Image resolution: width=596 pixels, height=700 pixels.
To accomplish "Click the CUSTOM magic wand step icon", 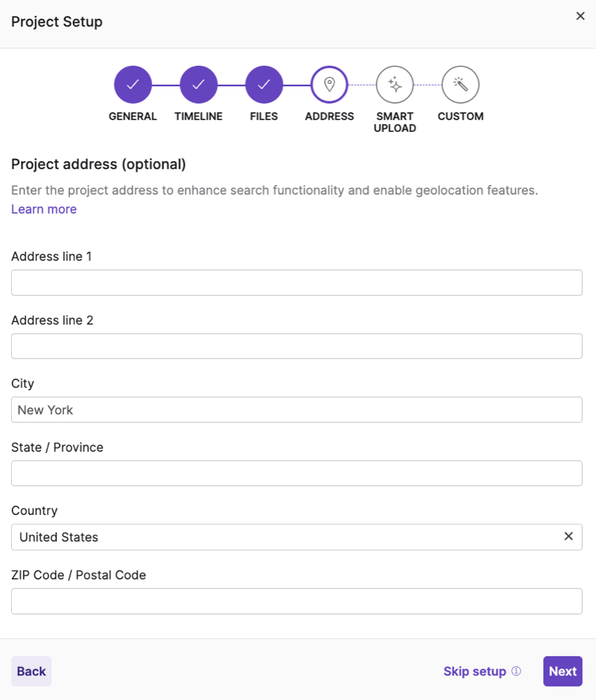I will click(x=461, y=85).
